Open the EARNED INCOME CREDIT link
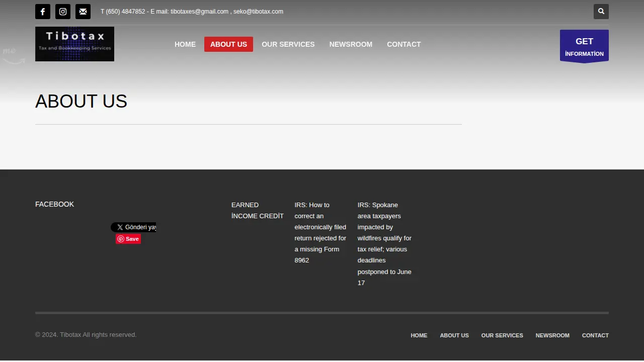Screen dimensions: 644x362 (x=258, y=211)
